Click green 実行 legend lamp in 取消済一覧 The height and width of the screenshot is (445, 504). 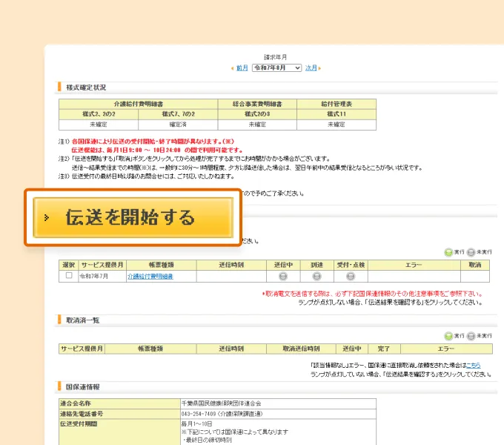tap(448, 336)
